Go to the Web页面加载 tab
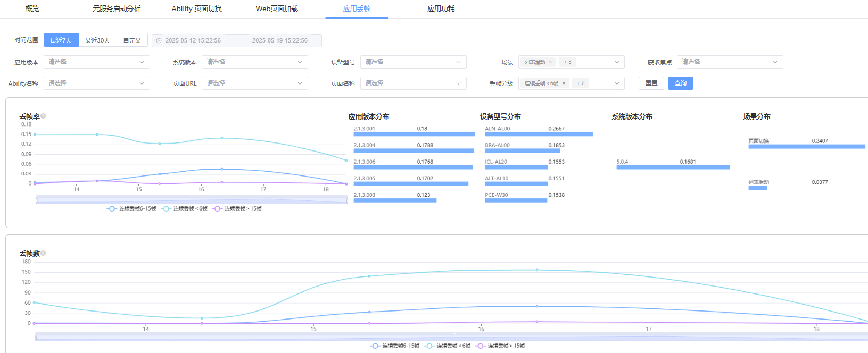The width and height of the screenshot is (868, 353). [x=277, y=9]
